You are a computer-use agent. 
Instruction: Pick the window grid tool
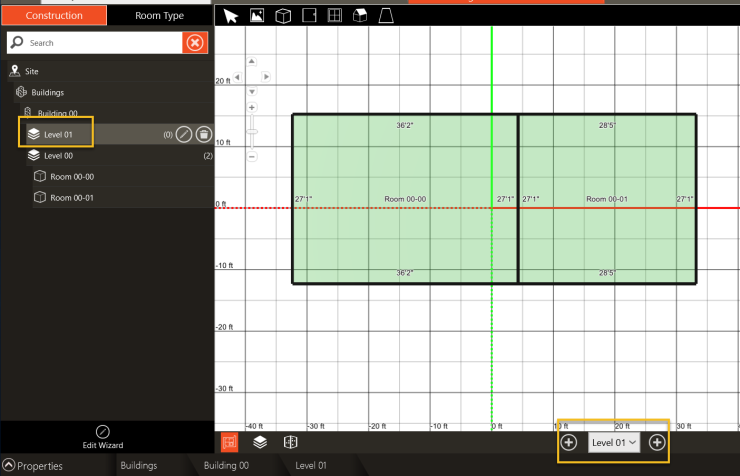(335, 16)
